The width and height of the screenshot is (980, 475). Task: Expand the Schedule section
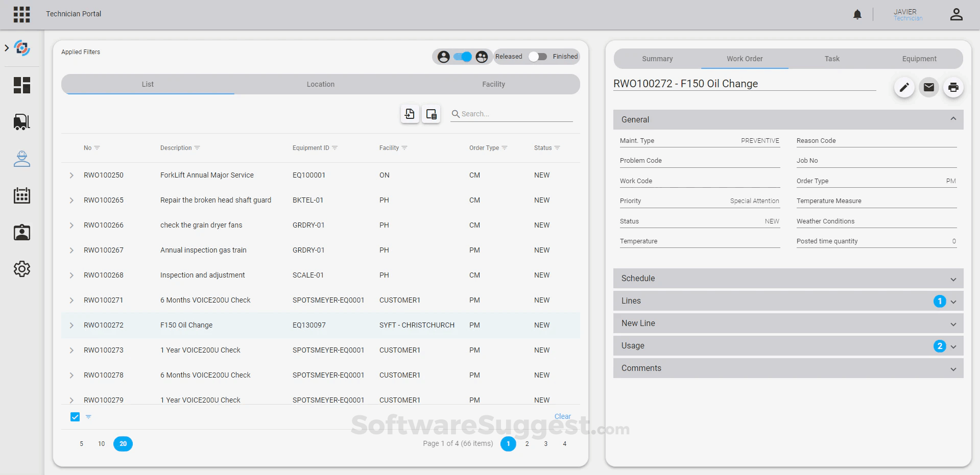(x=788, y=278)
